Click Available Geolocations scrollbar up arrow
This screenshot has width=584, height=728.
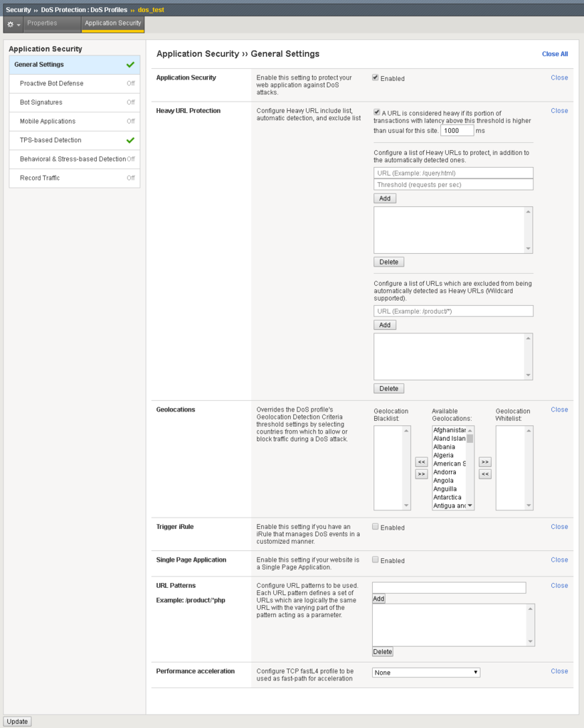pos(469,430)
